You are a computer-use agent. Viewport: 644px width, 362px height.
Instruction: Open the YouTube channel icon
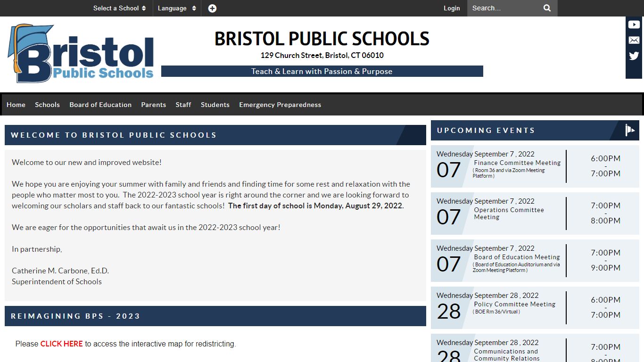pyautogui.click(x=634, y=25)
